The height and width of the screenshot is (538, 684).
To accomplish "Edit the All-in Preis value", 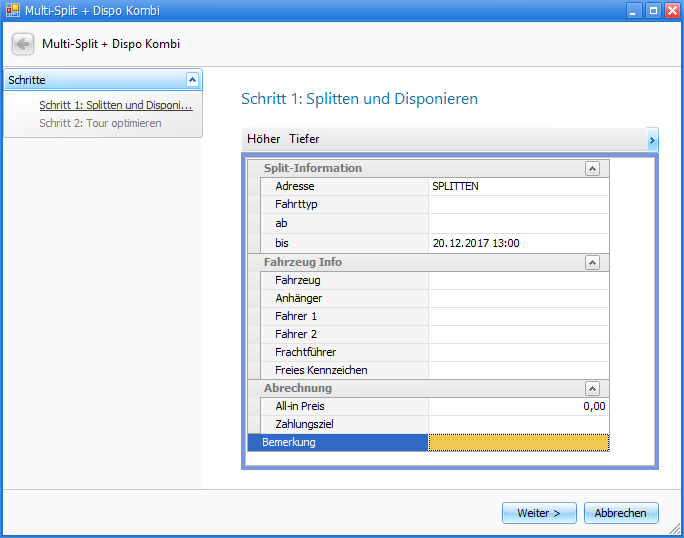I will pyautogui.click(x=517, y=406).
